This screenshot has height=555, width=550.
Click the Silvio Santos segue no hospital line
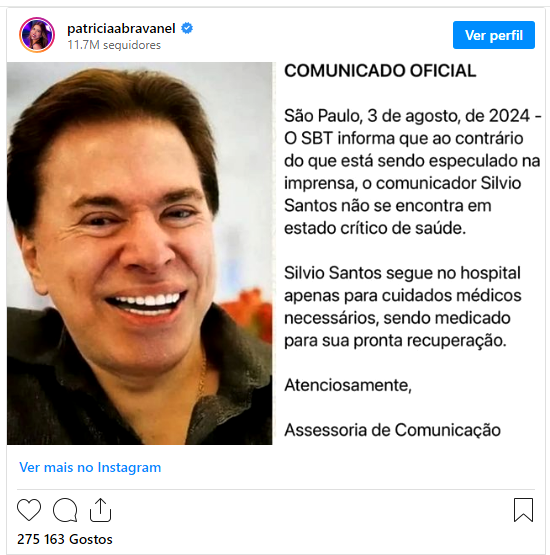[402, 273]
